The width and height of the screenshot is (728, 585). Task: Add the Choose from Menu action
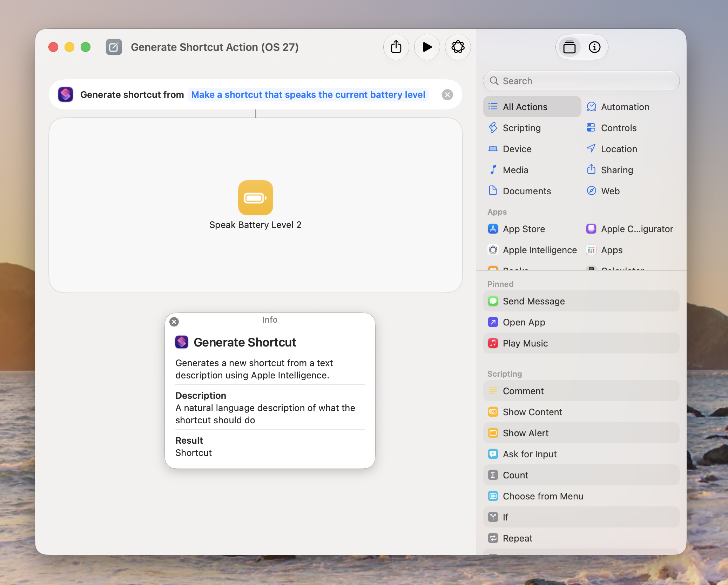581,496
